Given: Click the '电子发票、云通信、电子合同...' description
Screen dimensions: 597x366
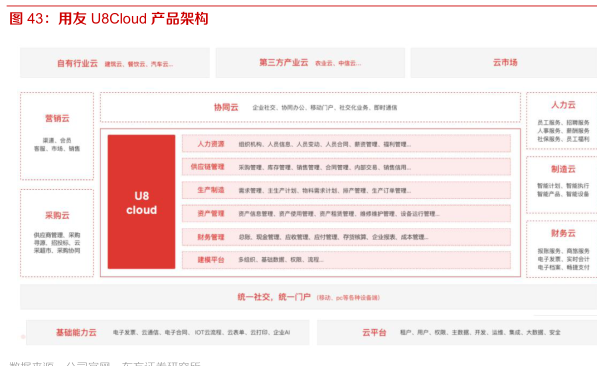Looking at the screenshot, I should point(201,332).
